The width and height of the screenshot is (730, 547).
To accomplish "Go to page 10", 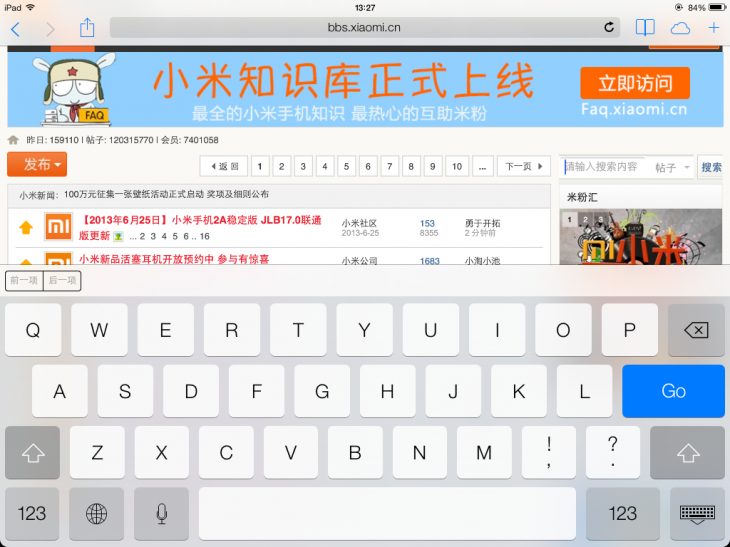I will 457,166.
